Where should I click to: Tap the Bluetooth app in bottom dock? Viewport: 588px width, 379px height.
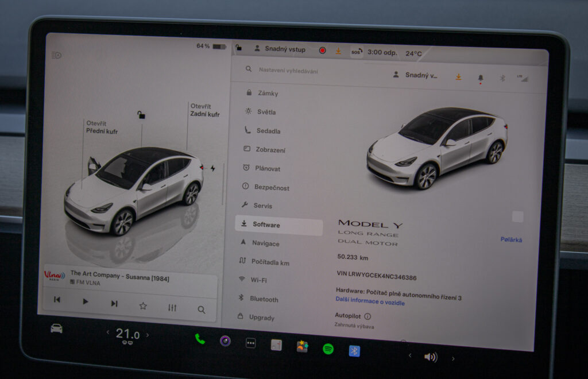coord(354,351)
